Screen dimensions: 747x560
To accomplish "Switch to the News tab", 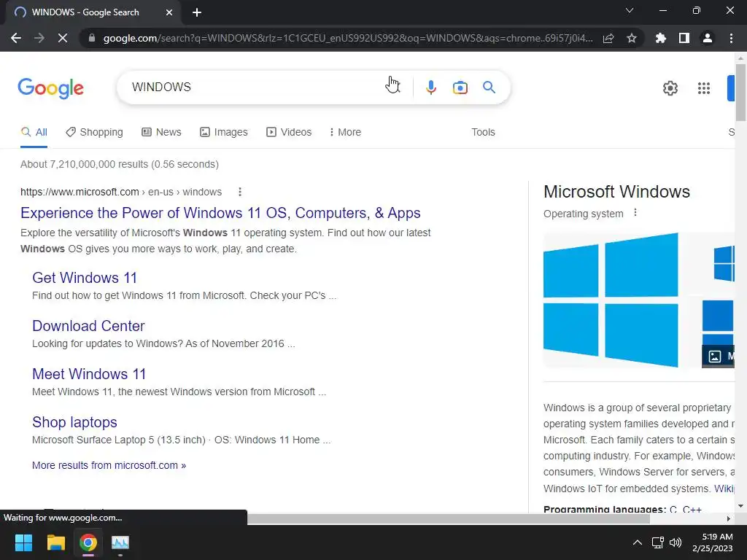I will pos(161,133).
